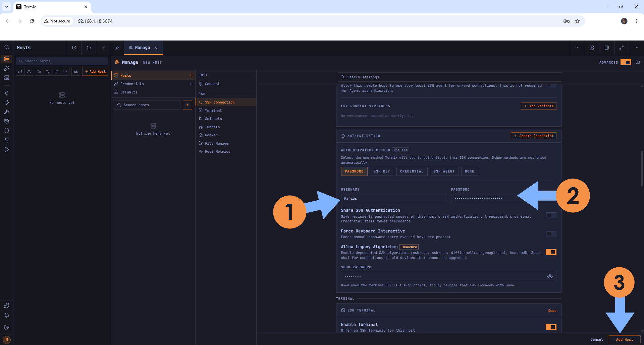Open the search icon in left sidebar

tap(7, 47)
